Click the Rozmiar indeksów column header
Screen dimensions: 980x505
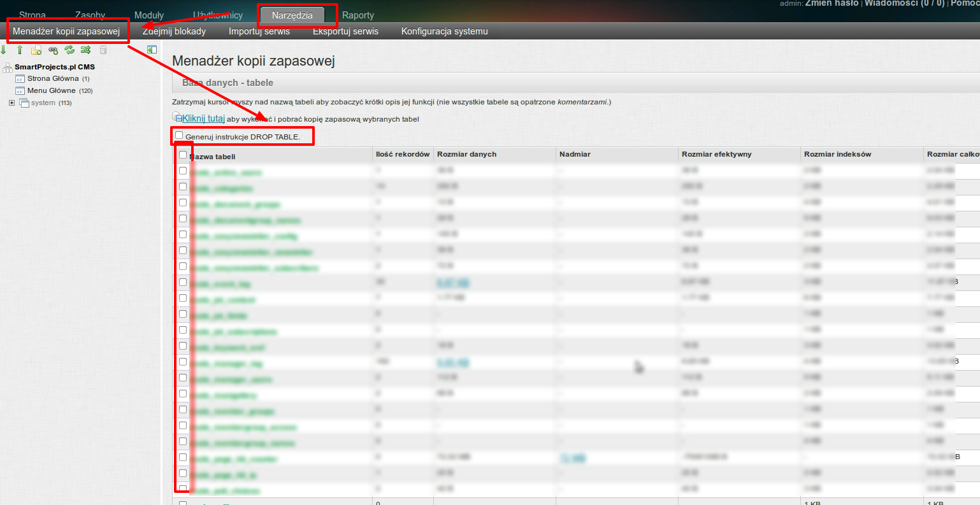click(837, 154)
